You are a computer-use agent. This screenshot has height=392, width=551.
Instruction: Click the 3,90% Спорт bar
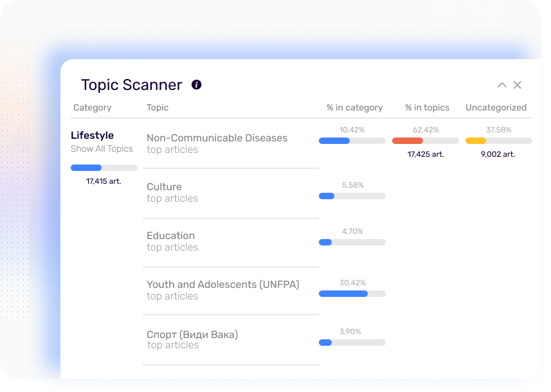click(x=352, y=343)
